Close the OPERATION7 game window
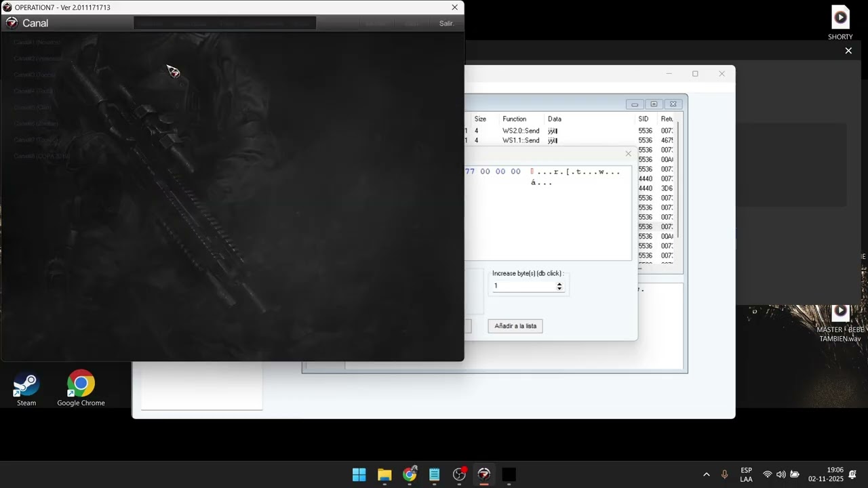This screenshot has height=488, width=868. (454, 7)
